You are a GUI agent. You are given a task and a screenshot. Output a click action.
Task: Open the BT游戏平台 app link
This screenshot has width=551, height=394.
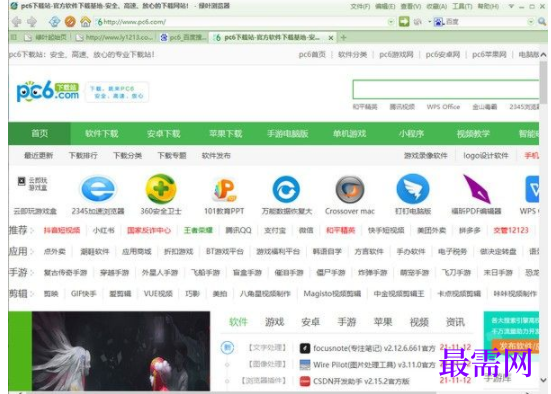[225, 251]
